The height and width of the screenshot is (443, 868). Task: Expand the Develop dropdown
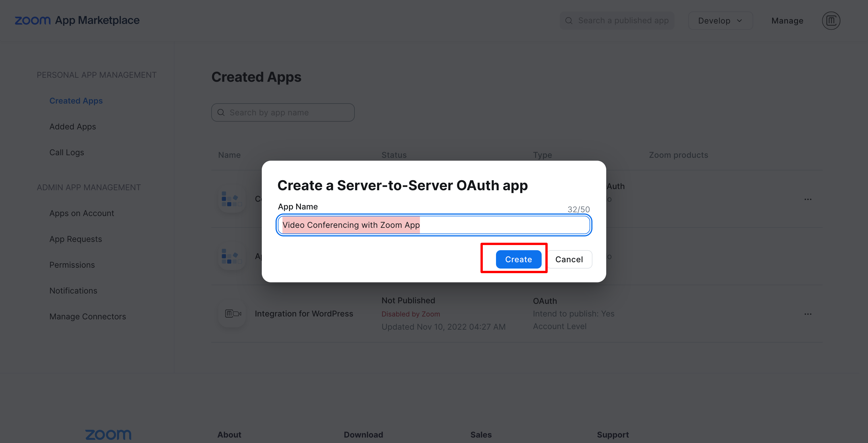click(720, 21)
